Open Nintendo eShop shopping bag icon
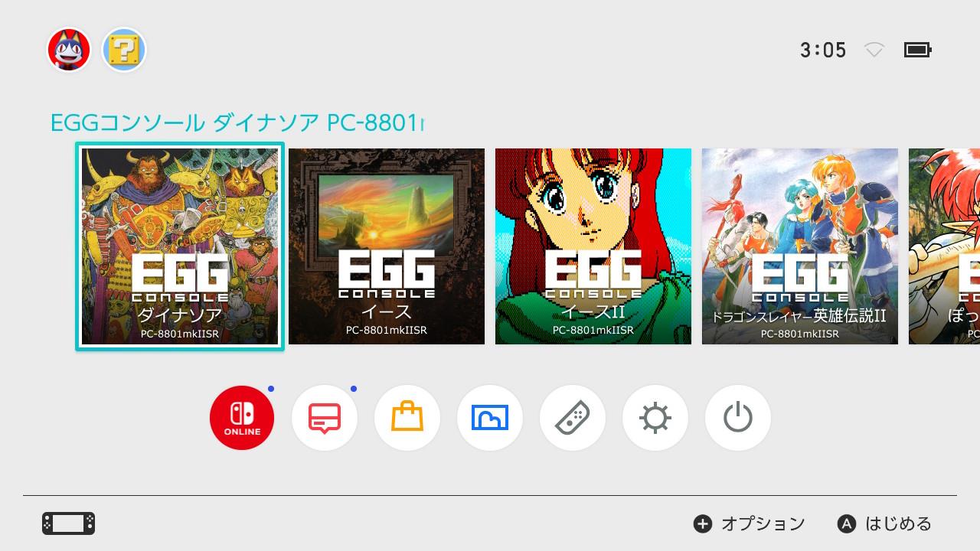This screenshot has height=551, width=980. [407, 418]
